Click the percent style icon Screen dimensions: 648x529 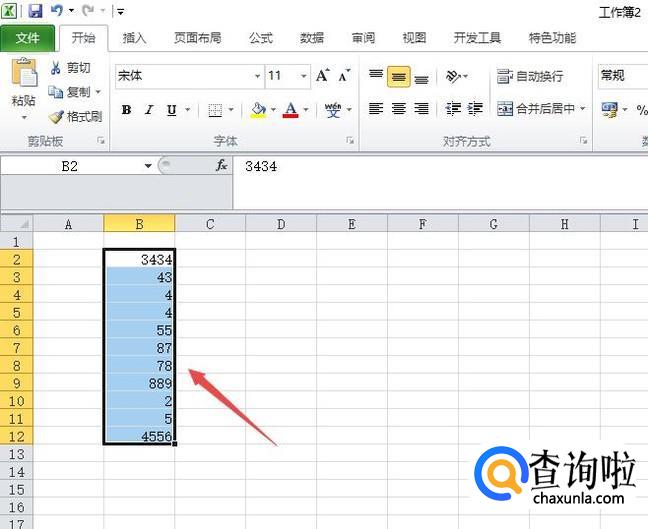point(642,110)
